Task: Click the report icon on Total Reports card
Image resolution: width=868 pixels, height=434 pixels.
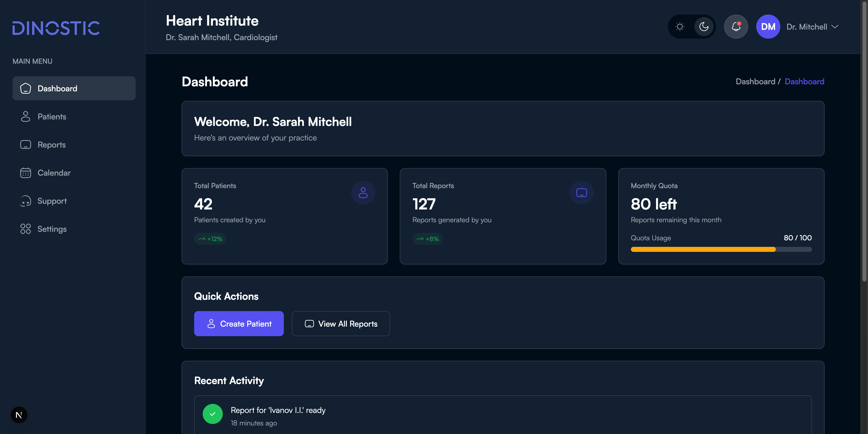Action: click(x=581, y=193)
